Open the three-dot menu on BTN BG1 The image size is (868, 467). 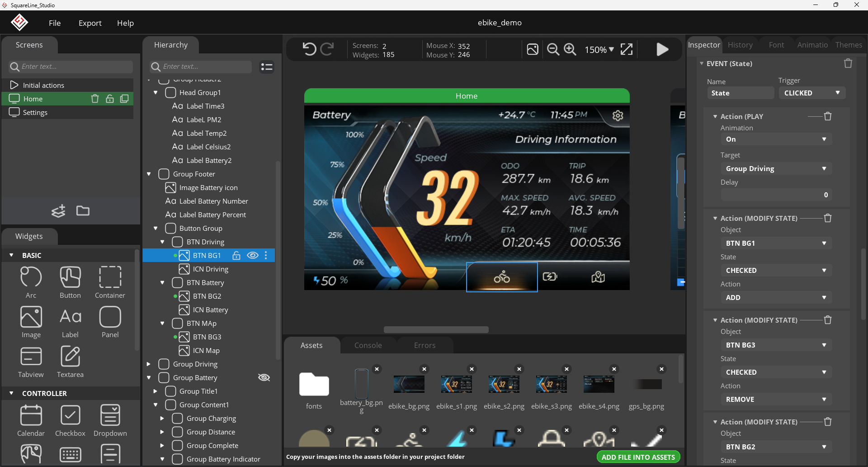point(266,255)
